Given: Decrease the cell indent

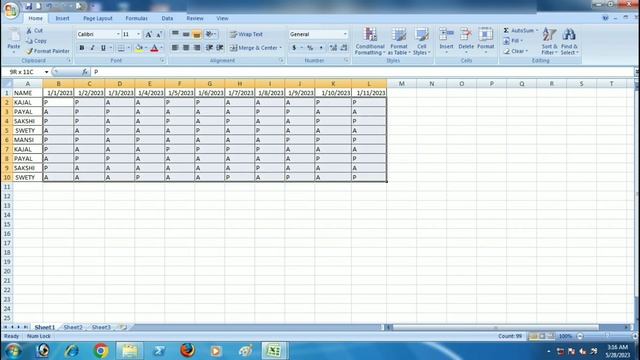Looking at the screenshot, I should coord(209,48).
